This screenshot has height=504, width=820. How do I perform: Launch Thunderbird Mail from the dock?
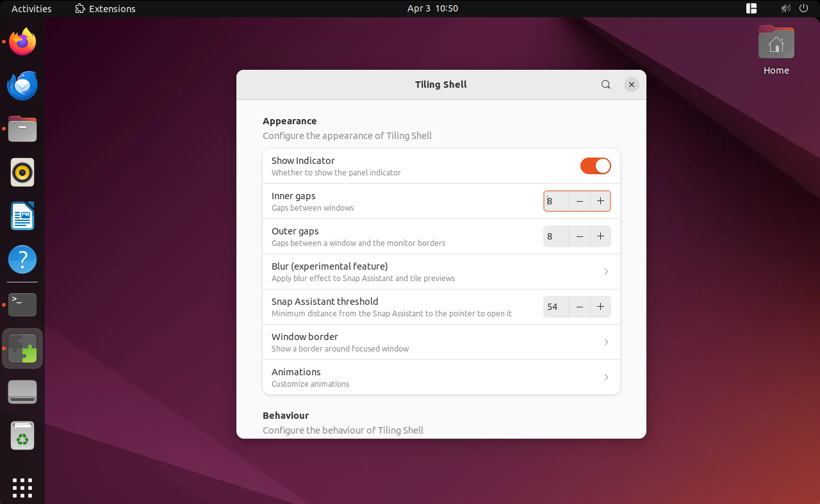(22, 85)
